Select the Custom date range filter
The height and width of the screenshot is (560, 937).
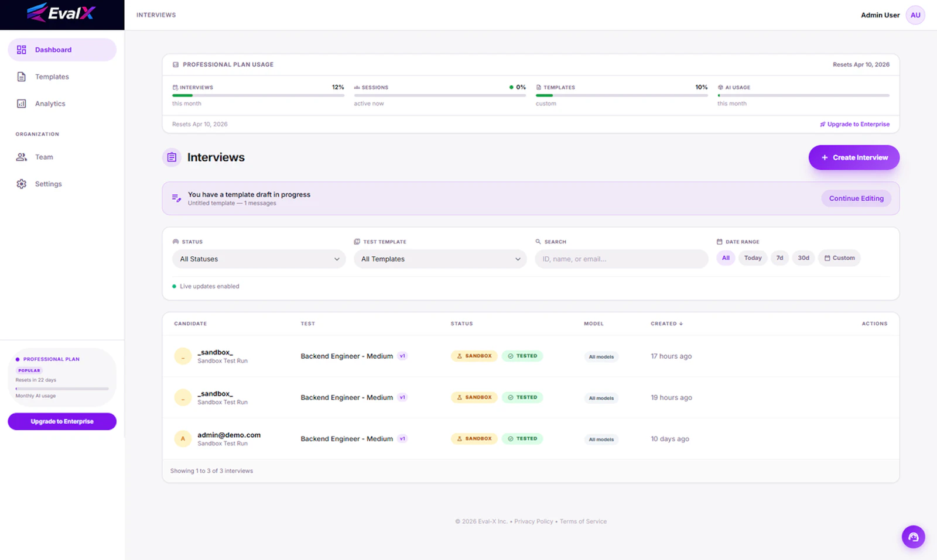pos(839,258)
